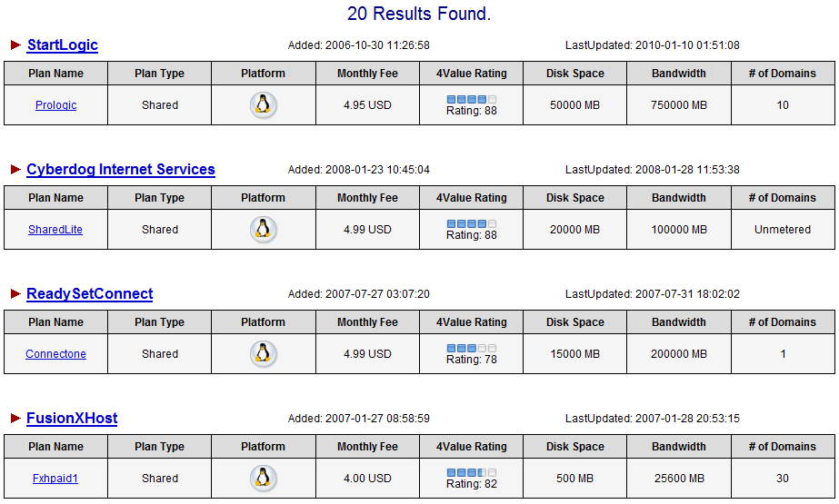Click Disk Space header in FusionXHost table
Viewport: 839px width, 504px height.
pyautogui.click(x=574, y=447)
